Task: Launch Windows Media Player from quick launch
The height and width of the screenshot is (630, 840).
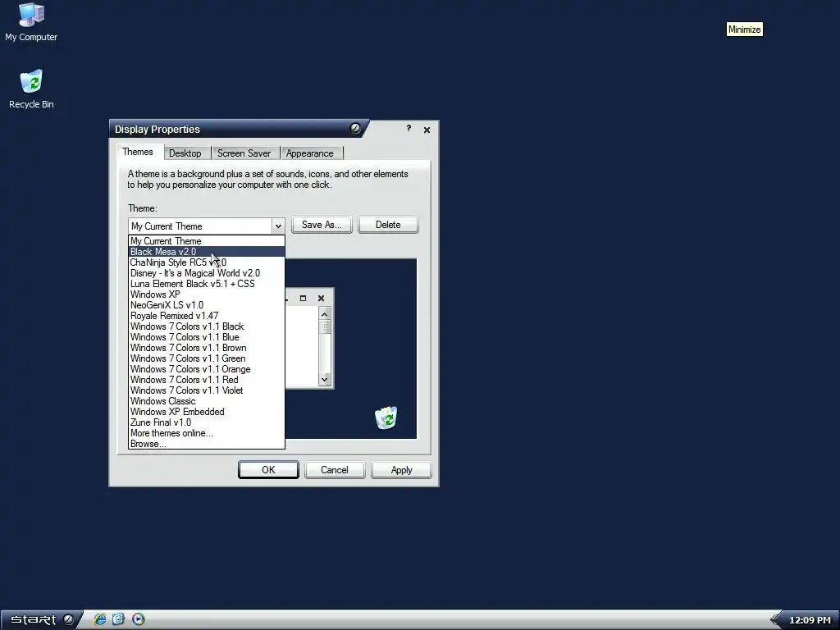Action: [138, 619]
